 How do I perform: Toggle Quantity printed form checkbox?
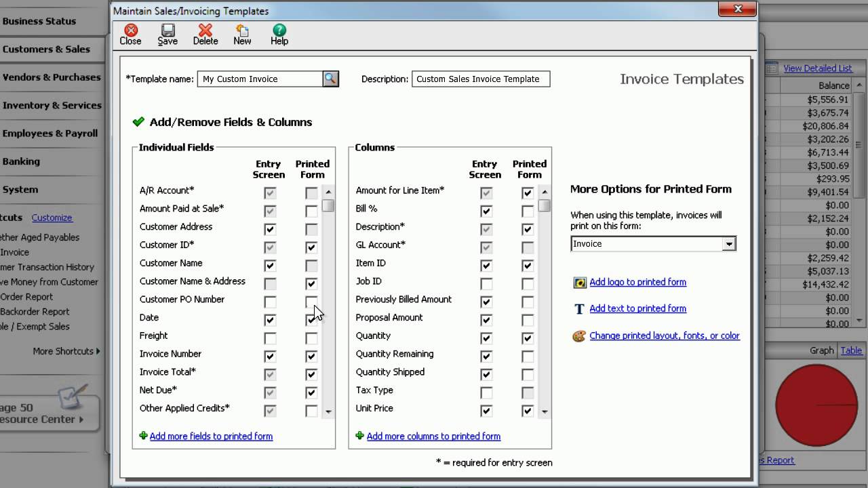528,338
